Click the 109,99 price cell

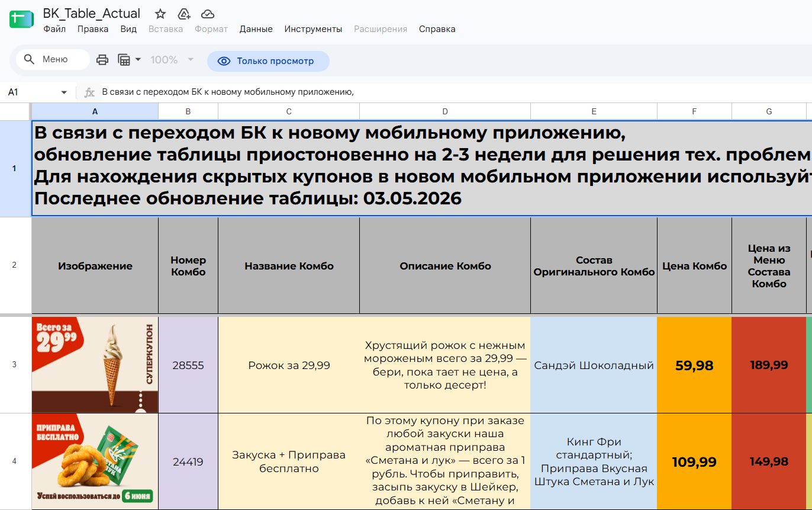(x=694, y=461)
